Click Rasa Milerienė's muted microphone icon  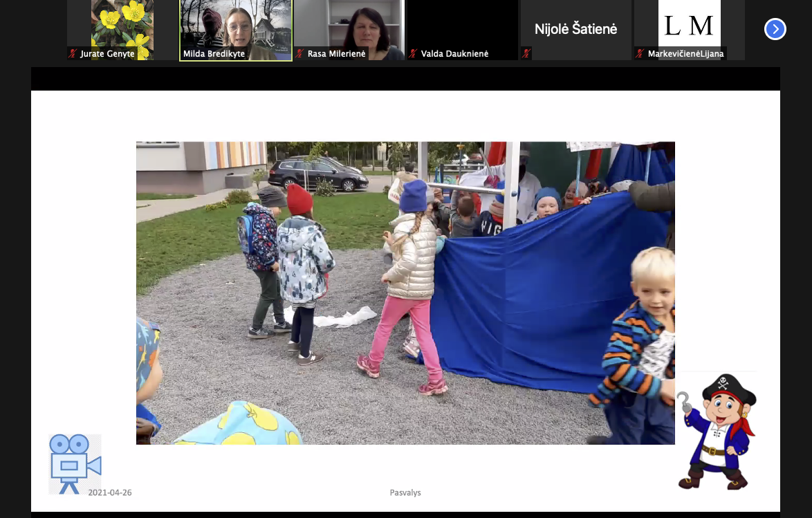pyautogui.click(x=299, y=53)
